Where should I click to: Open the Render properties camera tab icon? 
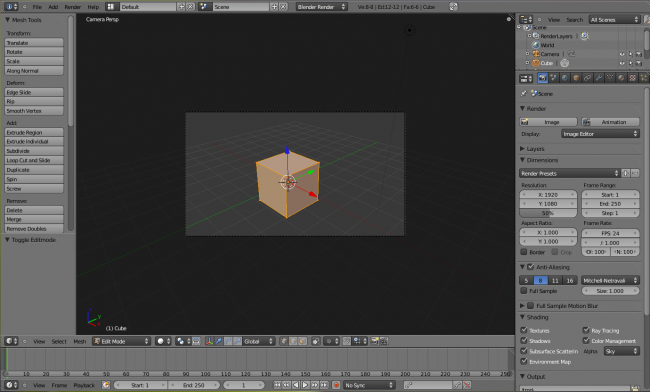click(542, 78)
